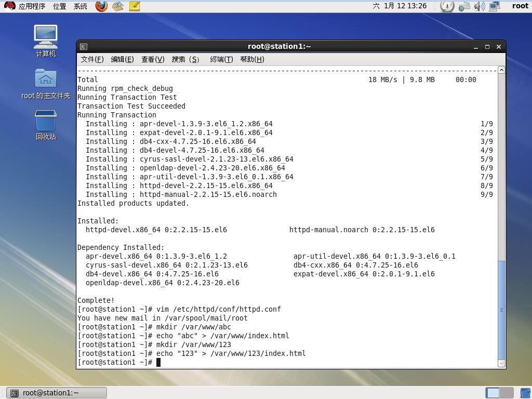Click 'openldap-devel.x86_64 0:2.4.23-20.el6' line
Viewport: 532px width, 399px height.
[x=163, y=283]
